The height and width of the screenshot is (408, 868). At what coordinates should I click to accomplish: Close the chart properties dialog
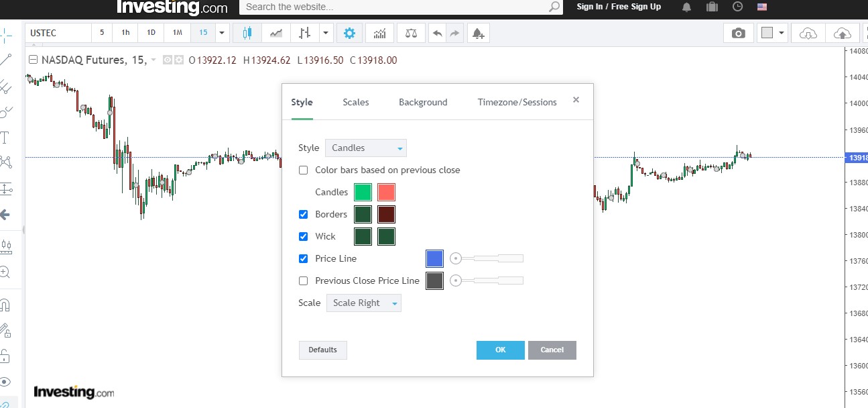coord(576,100)
